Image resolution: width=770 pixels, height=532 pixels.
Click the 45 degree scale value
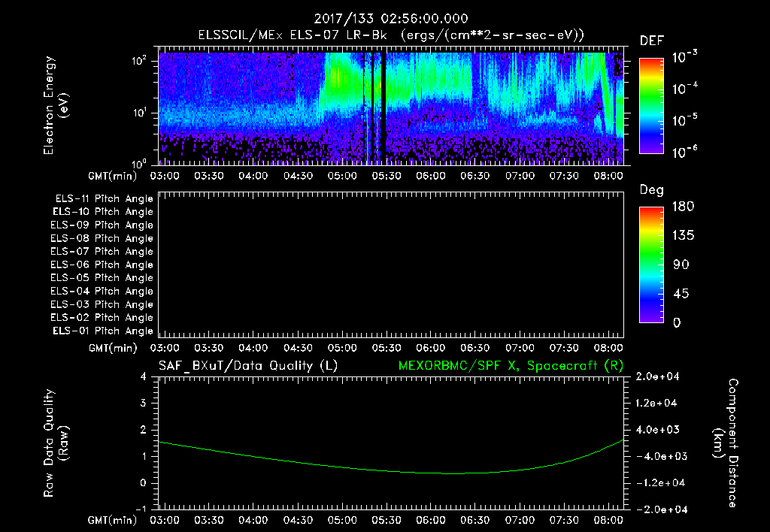681,294
